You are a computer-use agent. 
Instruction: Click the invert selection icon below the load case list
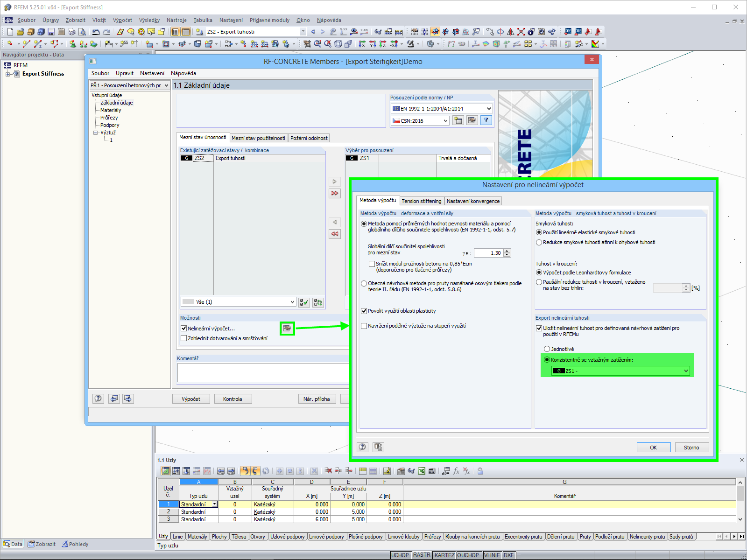pyautogui.click(x=318, y=302)
